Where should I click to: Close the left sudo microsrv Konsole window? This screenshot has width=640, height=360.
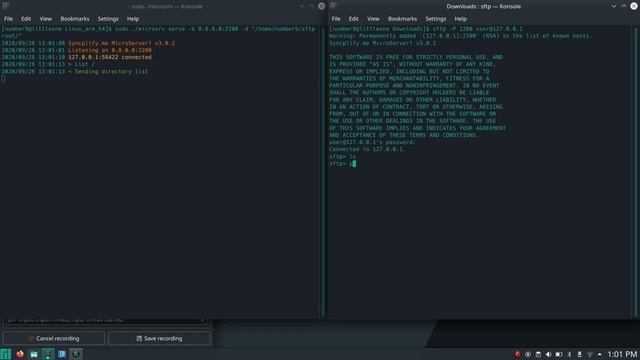click(321, 6)
